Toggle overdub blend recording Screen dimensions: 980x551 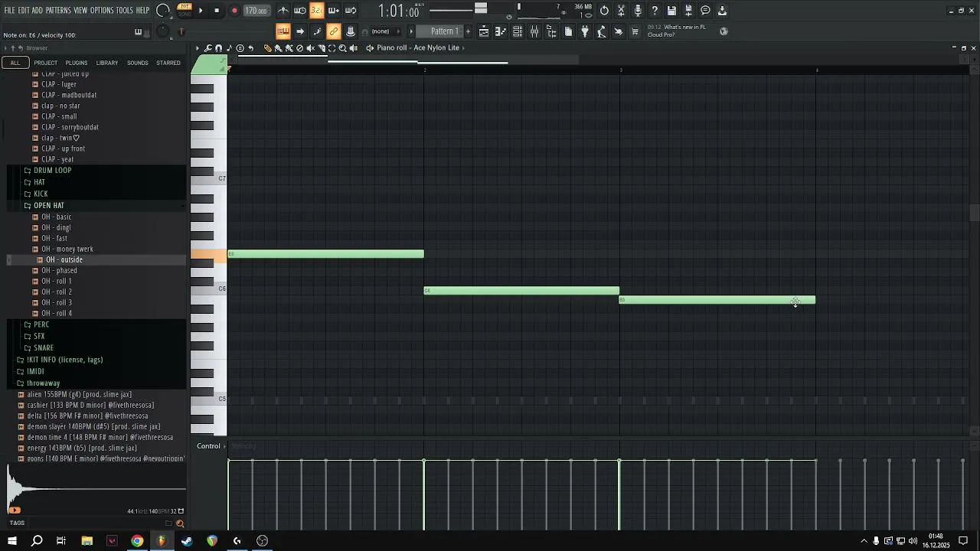tap(334, 10)
